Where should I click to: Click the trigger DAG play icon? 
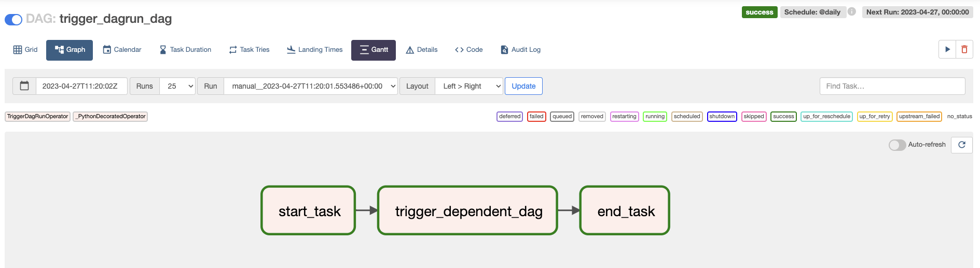[x=947, y=50]
